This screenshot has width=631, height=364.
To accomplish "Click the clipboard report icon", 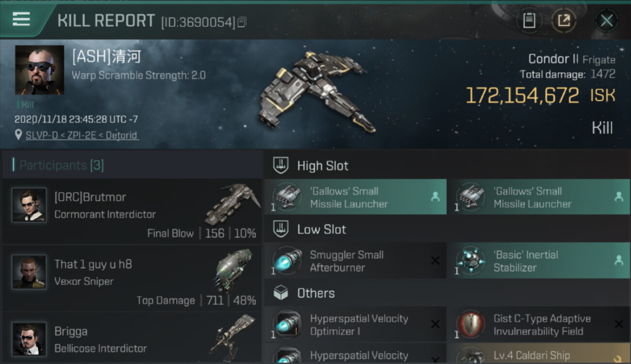I will point(529,20).
